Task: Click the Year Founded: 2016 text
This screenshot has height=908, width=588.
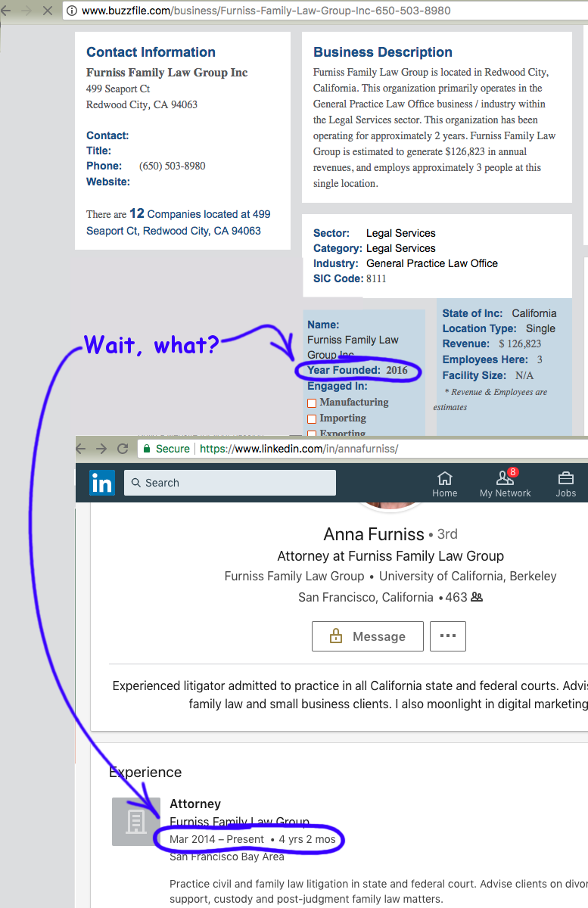Action: [357, 370]
